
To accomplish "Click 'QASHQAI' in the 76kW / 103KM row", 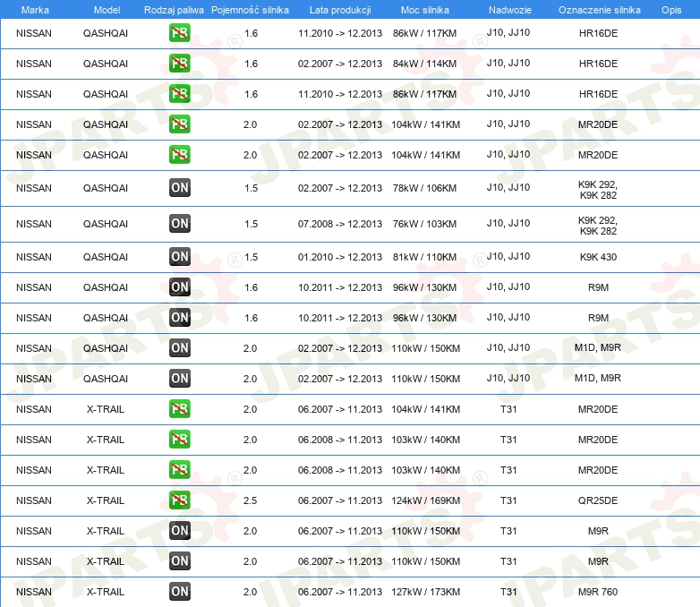I will pos(106,224).
